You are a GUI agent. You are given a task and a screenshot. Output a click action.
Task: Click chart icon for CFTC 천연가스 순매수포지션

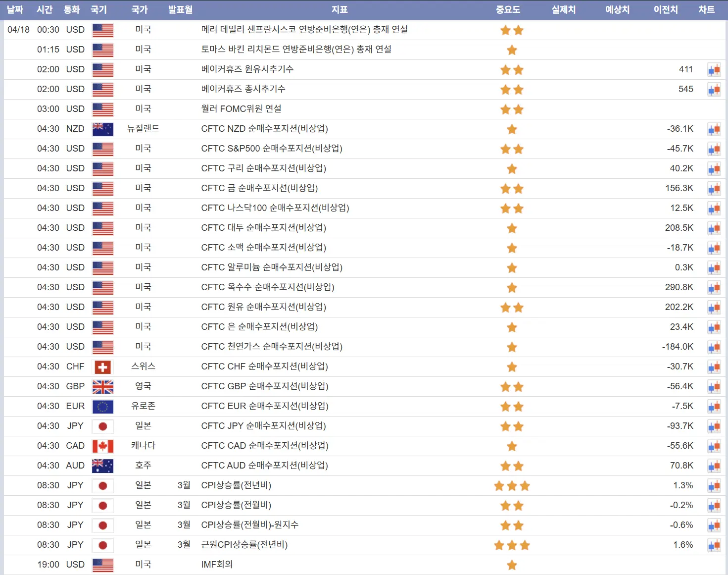pyautogui.click(x=714, y=347)
